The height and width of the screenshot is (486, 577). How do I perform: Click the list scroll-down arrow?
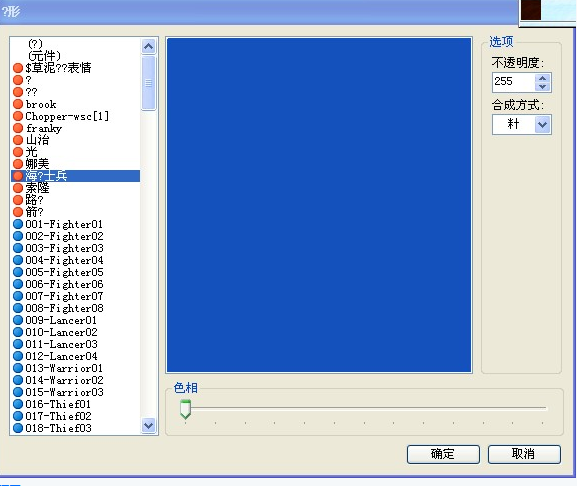(x=148, y=426)
